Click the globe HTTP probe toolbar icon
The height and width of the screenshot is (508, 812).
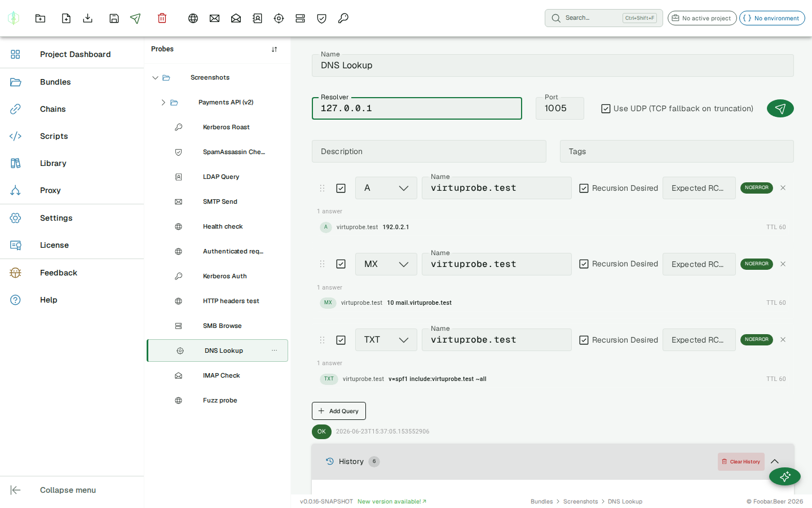[x=193, y=18]
